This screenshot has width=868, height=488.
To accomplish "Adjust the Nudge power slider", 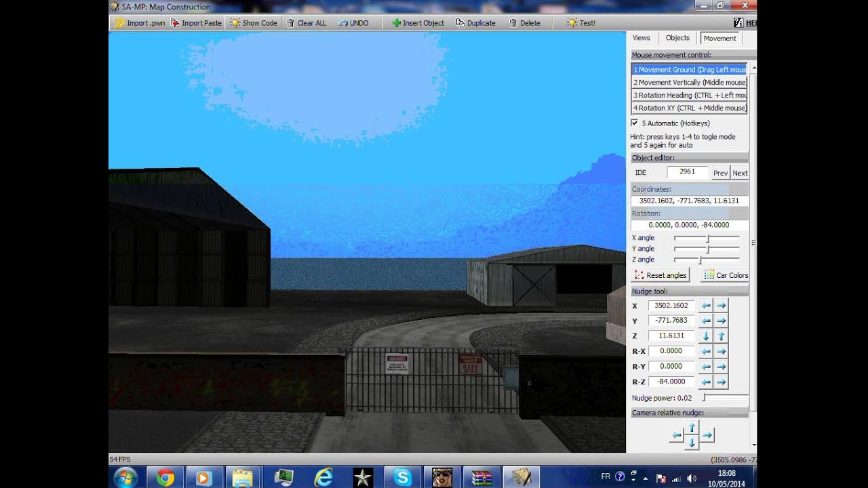I will (725, 398).
